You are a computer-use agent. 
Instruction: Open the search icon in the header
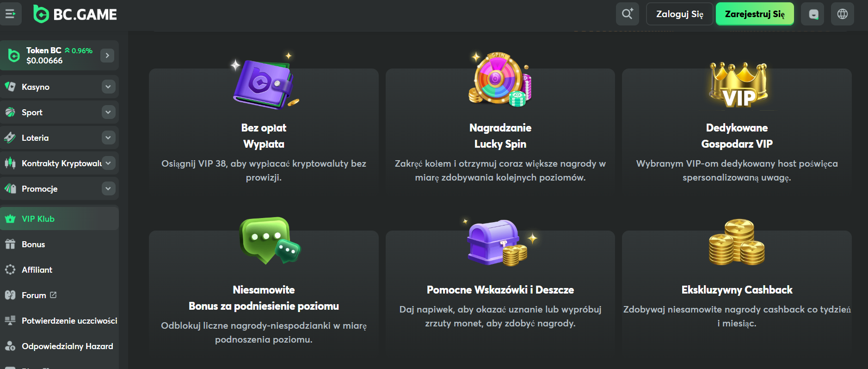click(x=627, y=14)
